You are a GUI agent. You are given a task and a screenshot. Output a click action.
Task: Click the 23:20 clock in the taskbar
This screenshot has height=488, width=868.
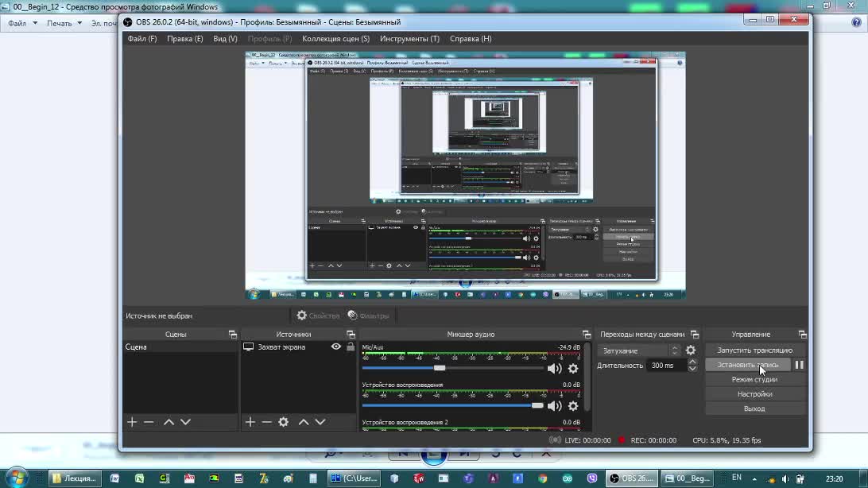[x=835, y=478]
